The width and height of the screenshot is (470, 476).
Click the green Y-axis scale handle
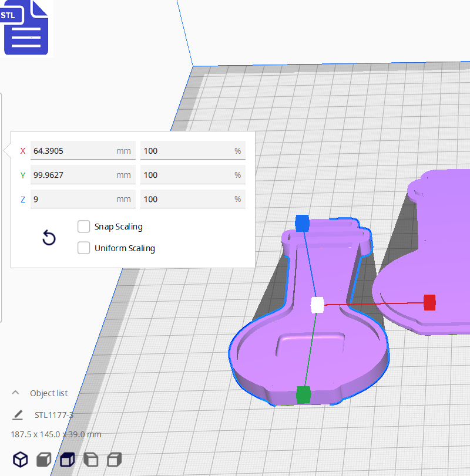click(x=303, y=394)
